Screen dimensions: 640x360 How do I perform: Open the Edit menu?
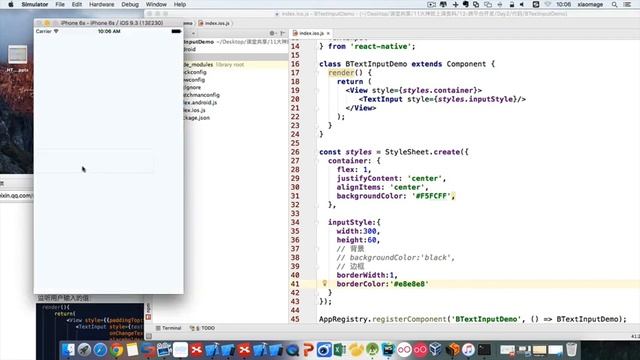(x=77, y=4)
